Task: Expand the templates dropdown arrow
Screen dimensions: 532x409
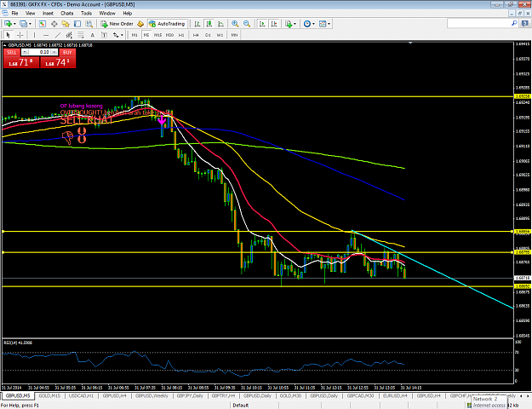Action: pos(329,24)
